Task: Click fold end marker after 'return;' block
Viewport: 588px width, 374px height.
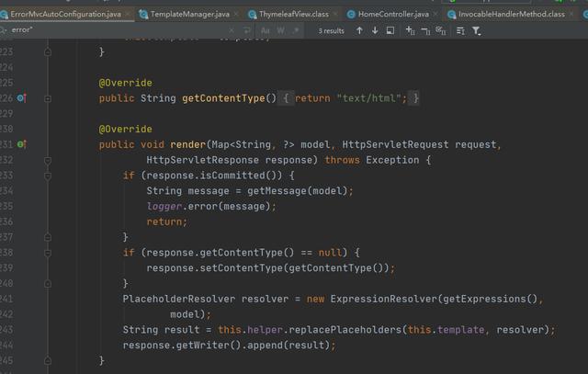Action: 48,237
